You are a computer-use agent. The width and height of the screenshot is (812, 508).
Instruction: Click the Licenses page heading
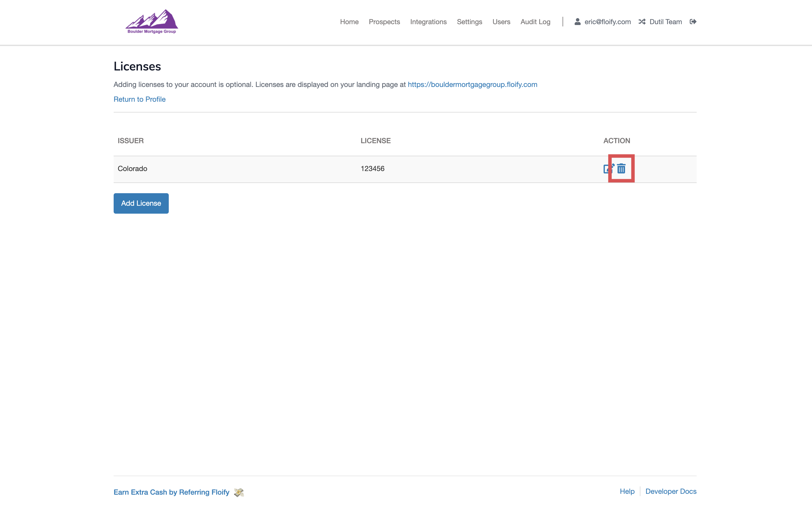137,66
